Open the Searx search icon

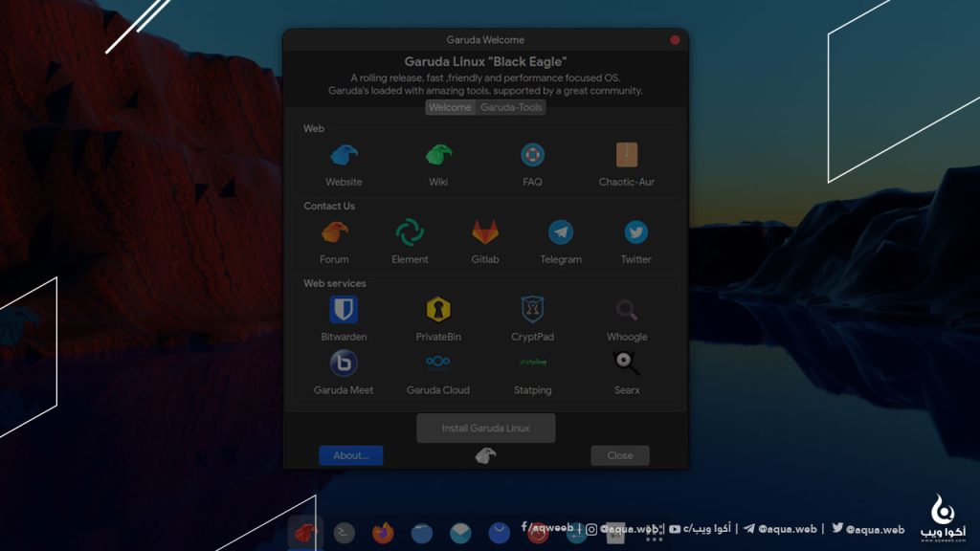click(626, 363)
